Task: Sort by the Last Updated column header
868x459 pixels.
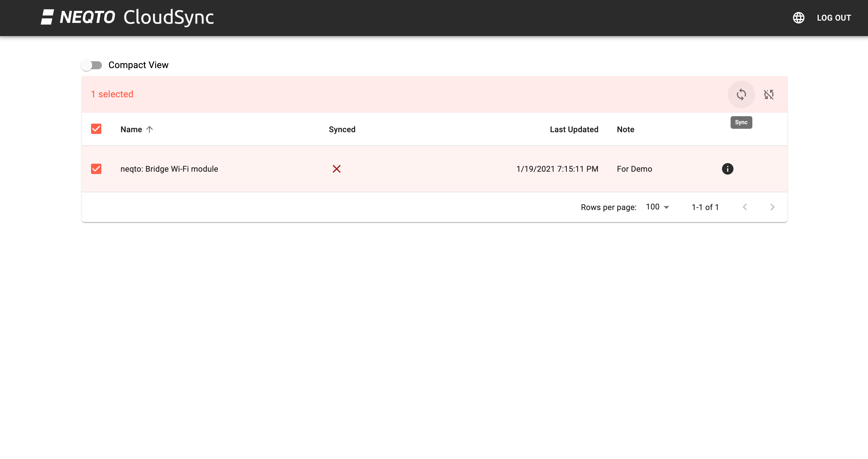Action: 574,129
